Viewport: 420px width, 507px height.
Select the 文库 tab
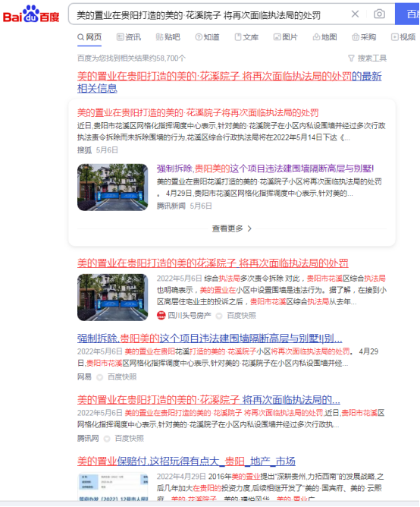pos(246,37)
